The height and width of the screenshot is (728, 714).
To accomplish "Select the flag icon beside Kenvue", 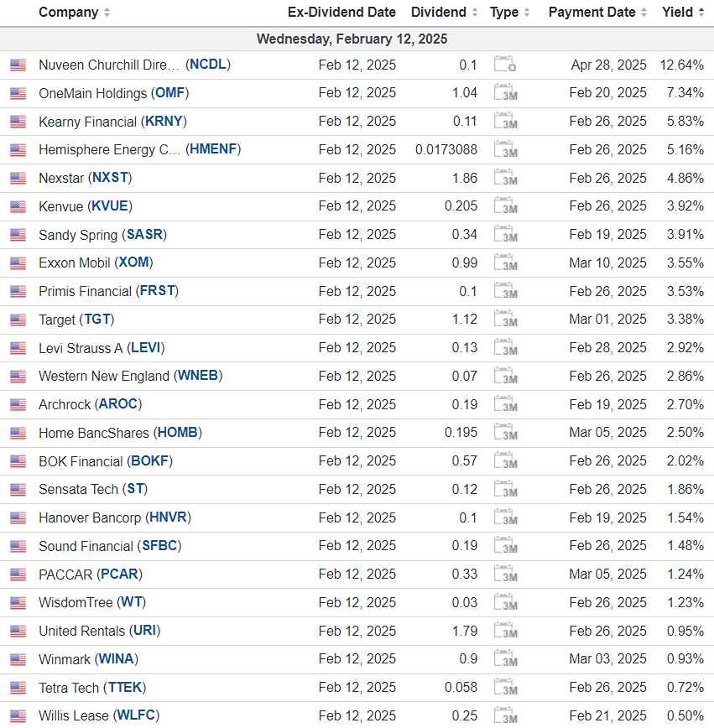I will pyautogui.click(x=18, y=206).
